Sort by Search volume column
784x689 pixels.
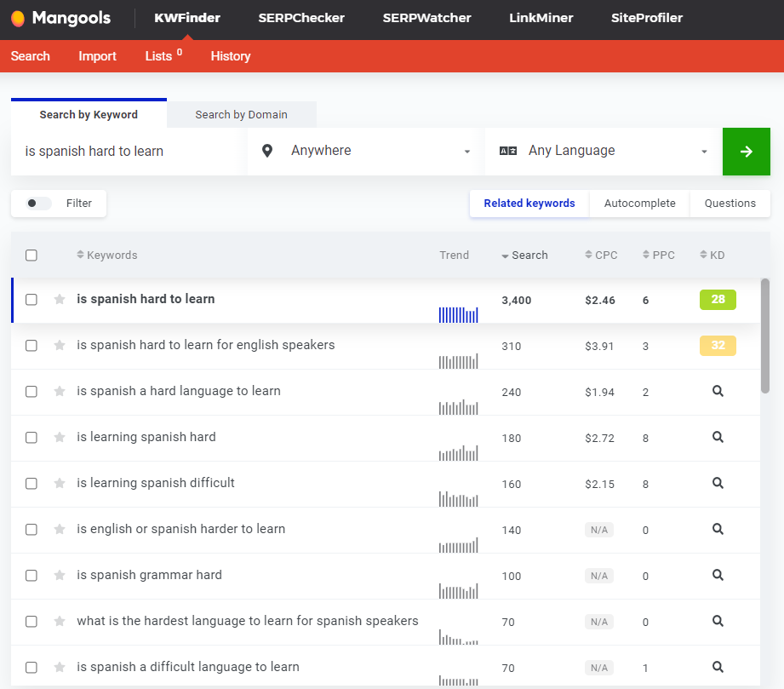[x=524, y=256]
